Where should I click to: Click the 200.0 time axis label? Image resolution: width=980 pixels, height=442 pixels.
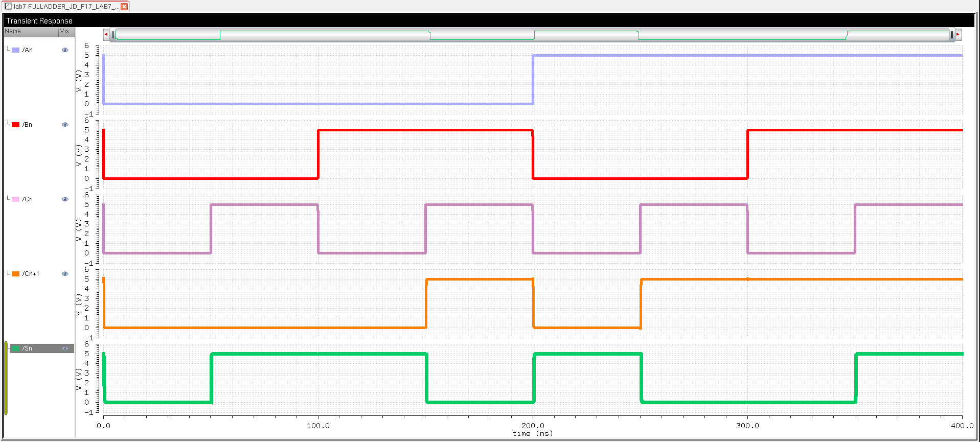533,426
